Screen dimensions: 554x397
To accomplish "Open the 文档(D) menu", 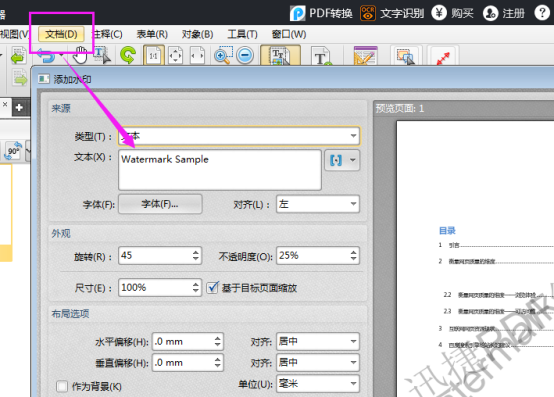I will (61, 34).
